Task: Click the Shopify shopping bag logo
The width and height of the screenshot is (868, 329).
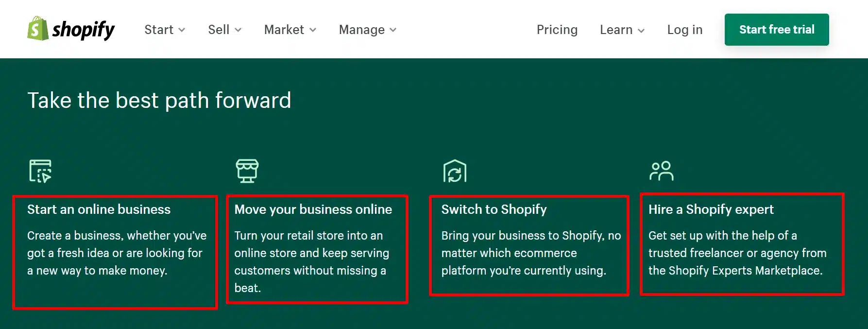Action: point(37,29)
